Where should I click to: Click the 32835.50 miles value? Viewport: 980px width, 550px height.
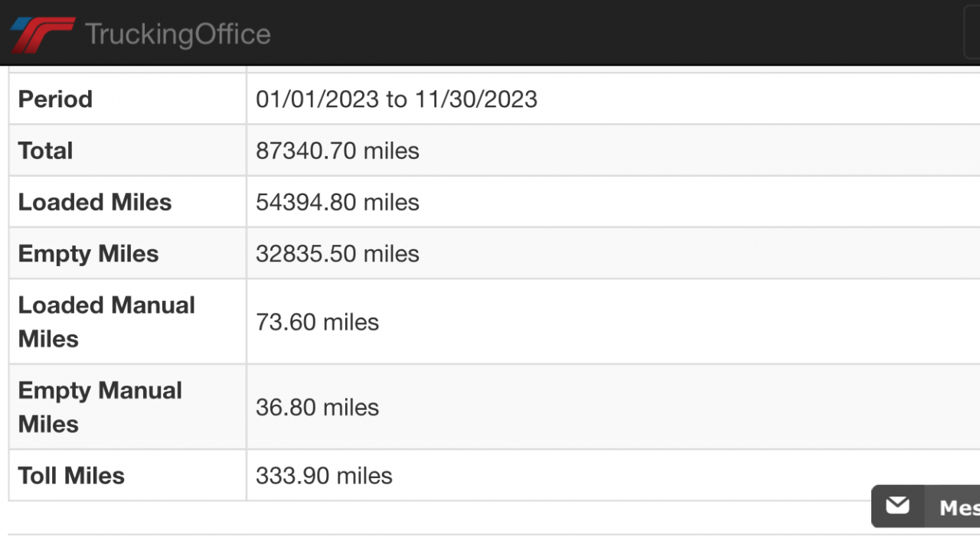pos(338,254)
